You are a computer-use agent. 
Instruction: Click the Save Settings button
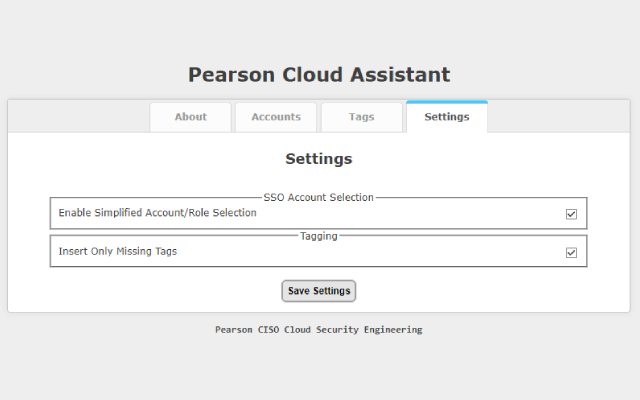coord(319,291)
